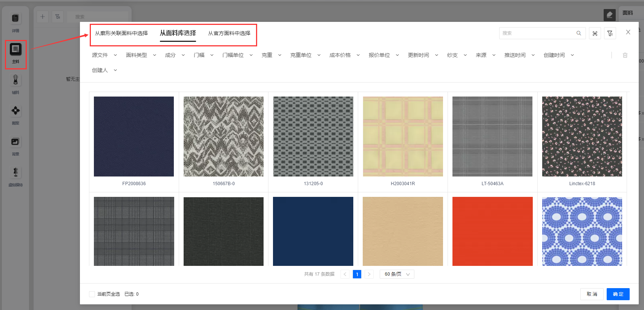Viewport: 644px width, 310px height.
Task: Switch to 从官方面料中选择 tab
Action: (229, 33)
